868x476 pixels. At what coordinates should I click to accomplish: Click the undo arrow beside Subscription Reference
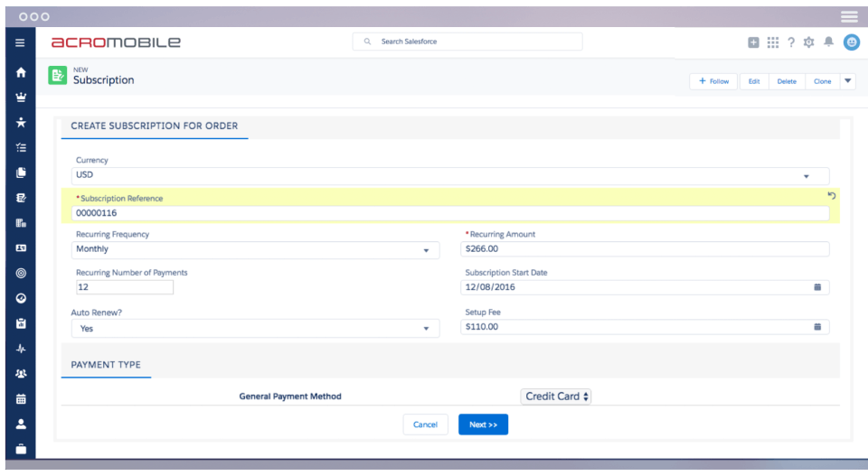831,196
